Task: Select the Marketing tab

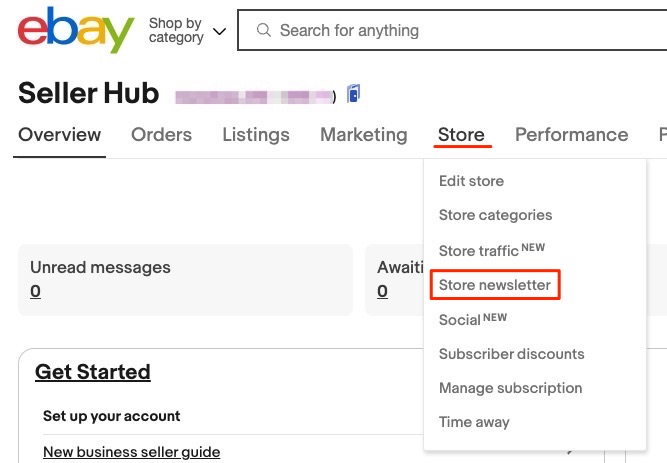Action: point(364,135)
